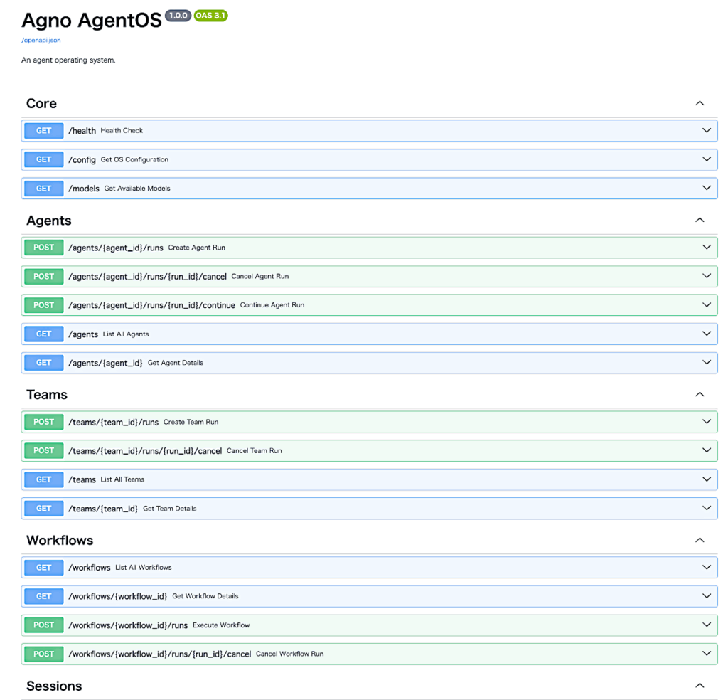Collapse the Workflows section chevron

[700, 540]
